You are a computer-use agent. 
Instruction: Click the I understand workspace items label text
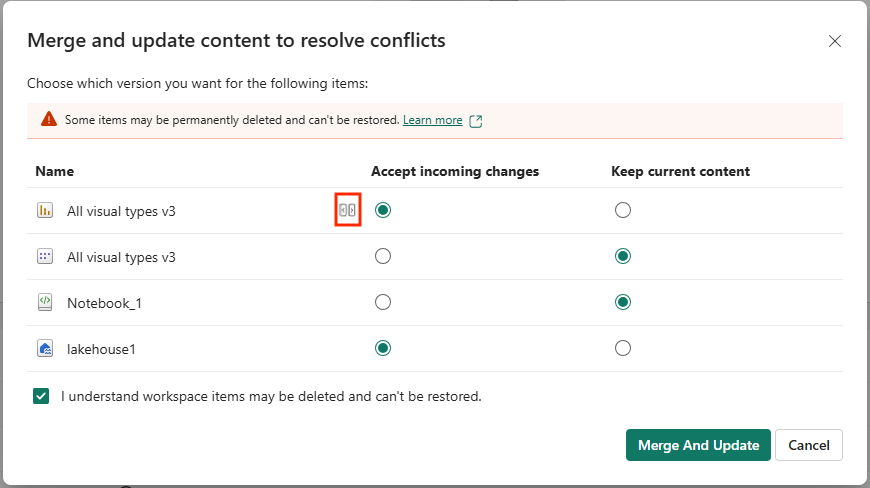271,396
